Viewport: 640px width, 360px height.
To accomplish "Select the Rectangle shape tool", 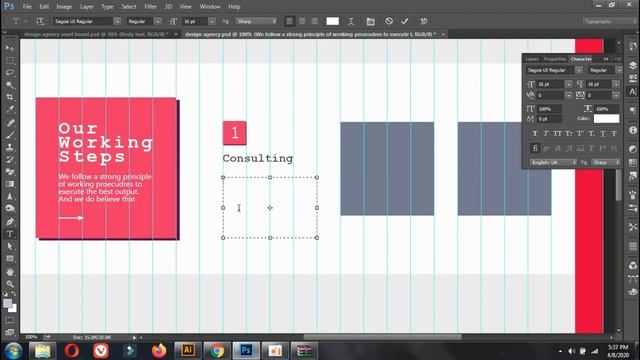I will (10, 259).
